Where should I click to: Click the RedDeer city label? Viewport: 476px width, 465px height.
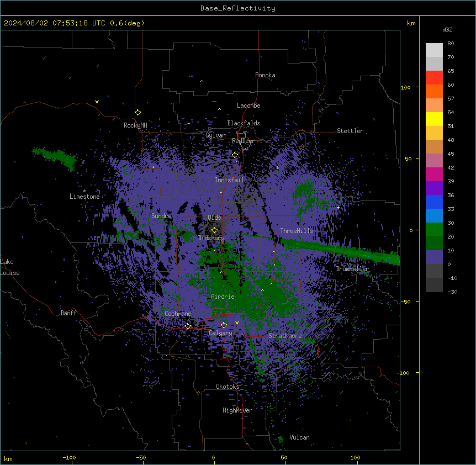pyautogui.click(x=243, y=141)
